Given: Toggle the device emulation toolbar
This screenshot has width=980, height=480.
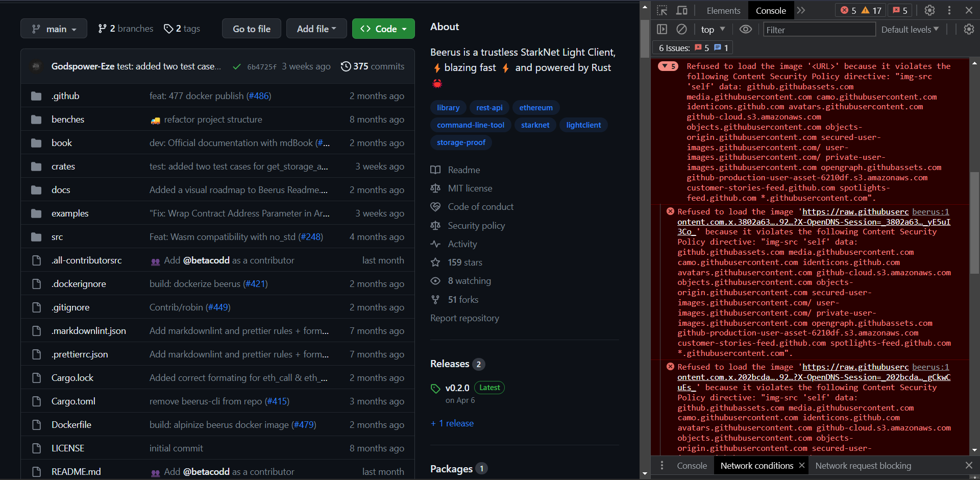Looking at the screenshot, I should tap(682, 10).
